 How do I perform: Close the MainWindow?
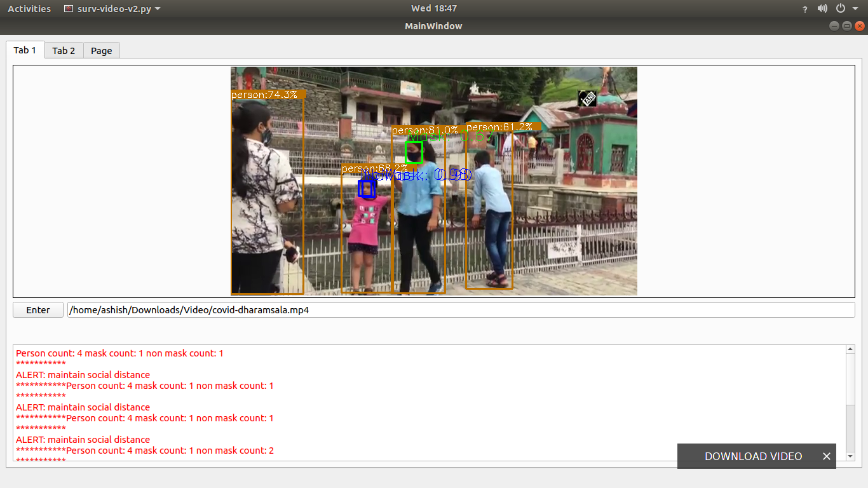pyautogui.click(x=860, y=26)
